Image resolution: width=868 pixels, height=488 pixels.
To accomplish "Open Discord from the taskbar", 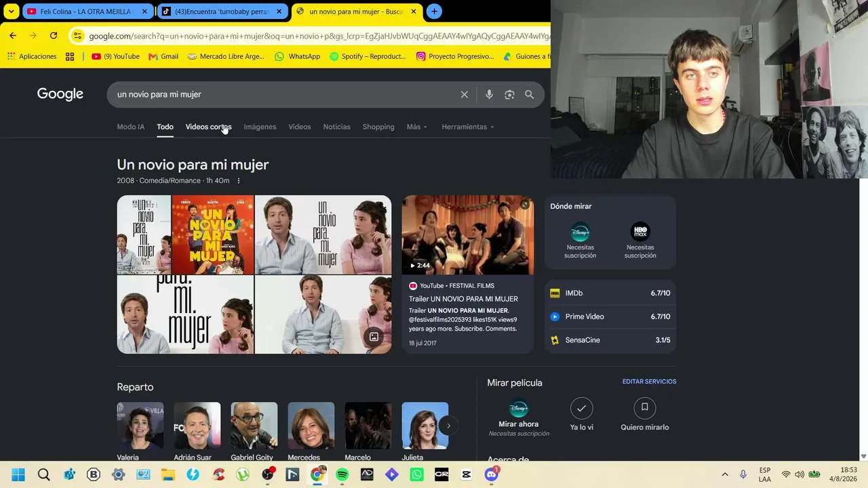I will 492,474.
